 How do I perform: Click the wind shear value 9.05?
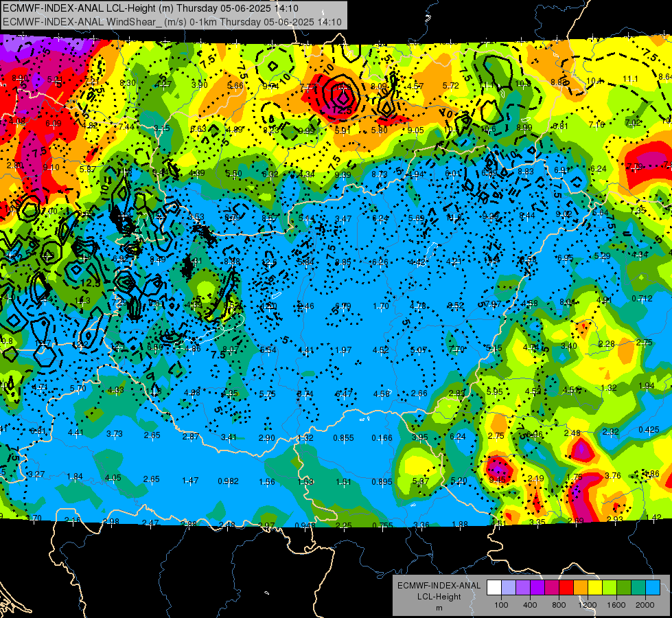[416, 130]
